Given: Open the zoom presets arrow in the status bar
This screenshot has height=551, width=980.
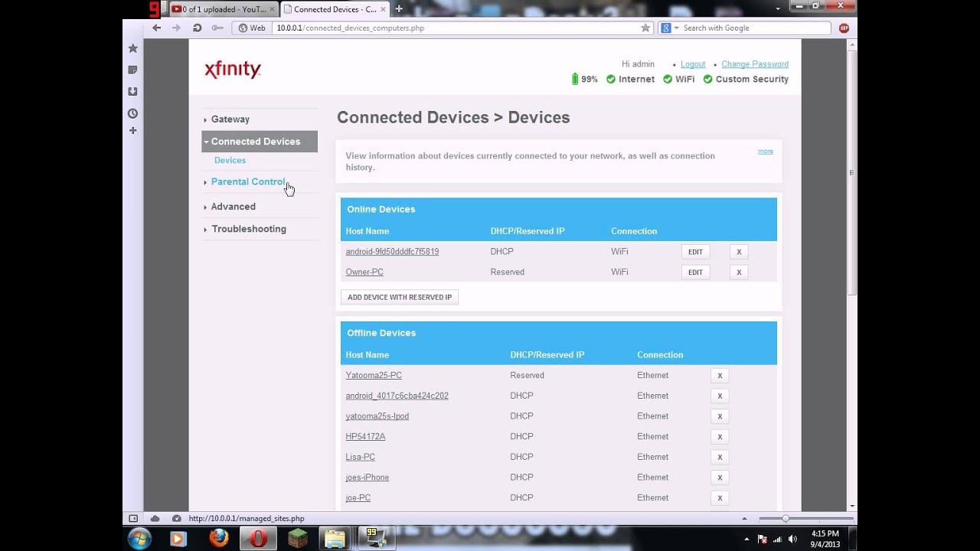Looking at the screenshot, I should click(746, 518).
